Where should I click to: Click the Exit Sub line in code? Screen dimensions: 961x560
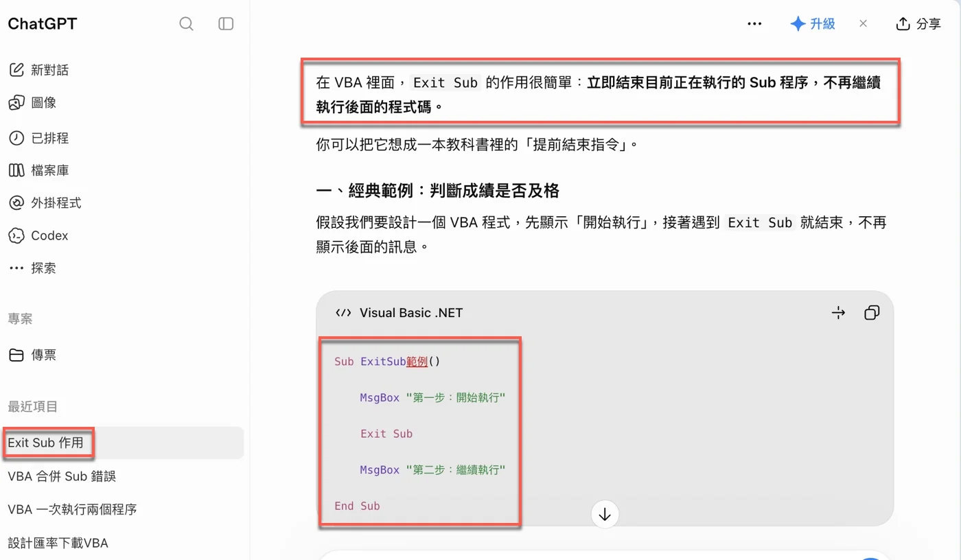tap(386, 434)
